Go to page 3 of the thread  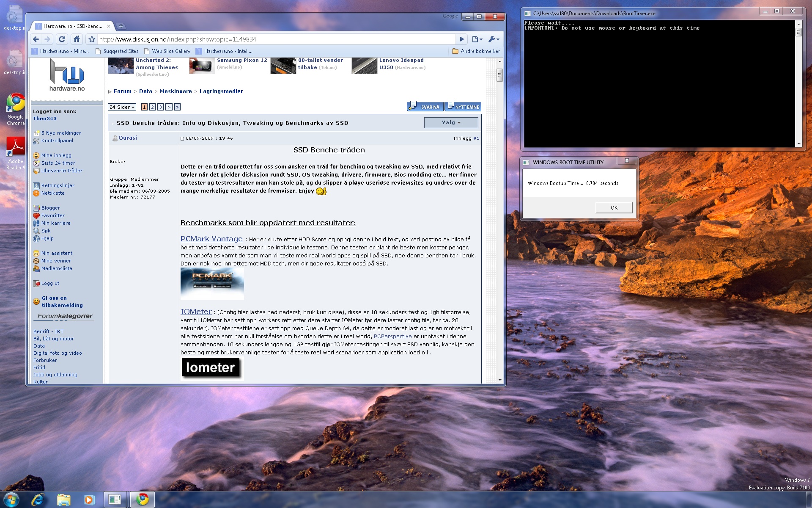point(160,107)
